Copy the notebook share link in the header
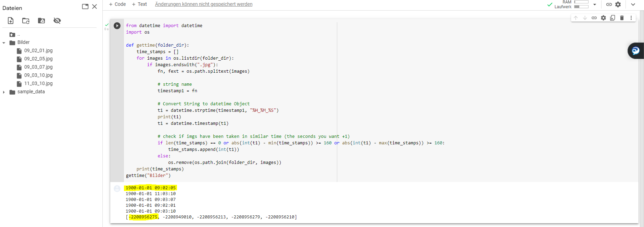644x227 pixels. click(x=609, y=4)
